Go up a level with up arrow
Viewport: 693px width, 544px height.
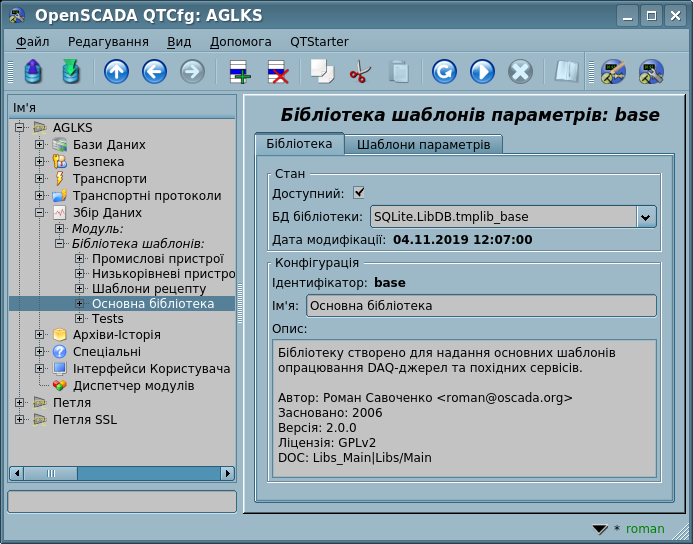tap(117, 72)
